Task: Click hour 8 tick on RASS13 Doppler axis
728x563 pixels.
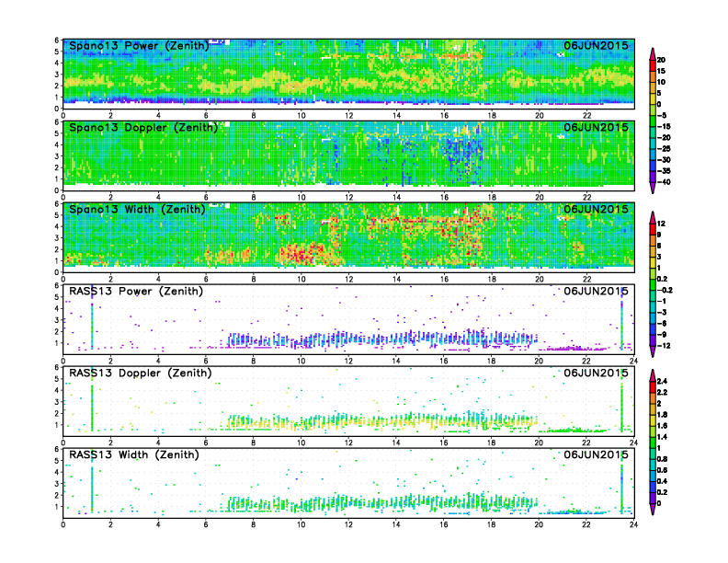Action: point(254,442)
